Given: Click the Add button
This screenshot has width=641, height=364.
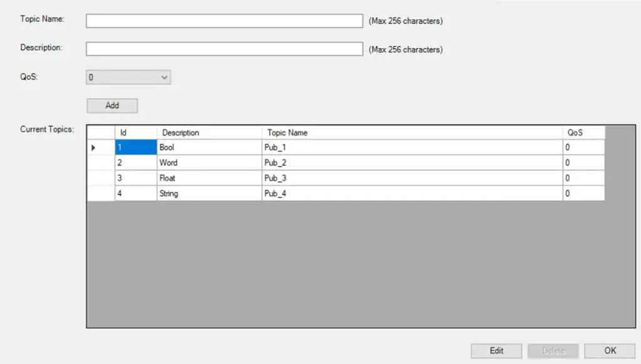Looking at the screenshot, I should (x=112, y=106).
